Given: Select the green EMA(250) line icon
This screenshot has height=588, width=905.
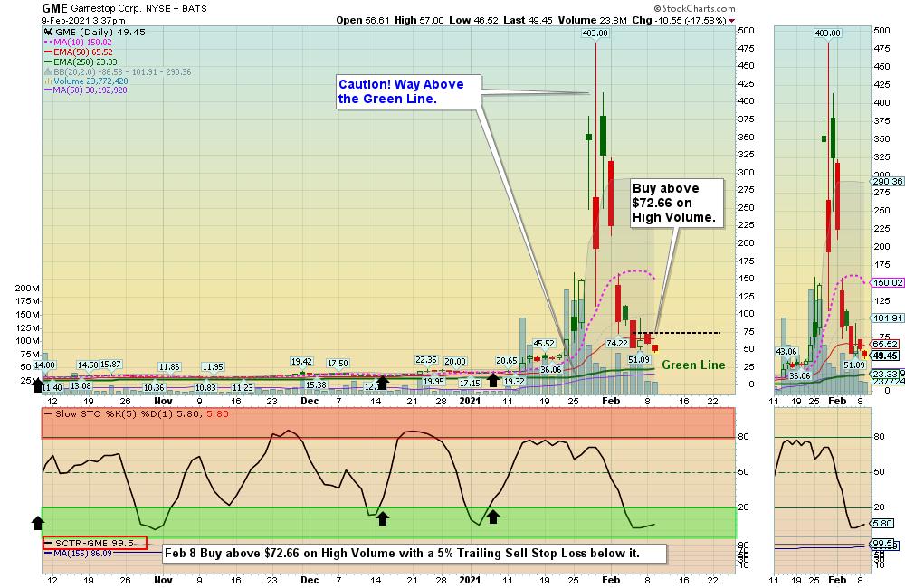Looking at the screenshot, I should click(x=48, y=62).
